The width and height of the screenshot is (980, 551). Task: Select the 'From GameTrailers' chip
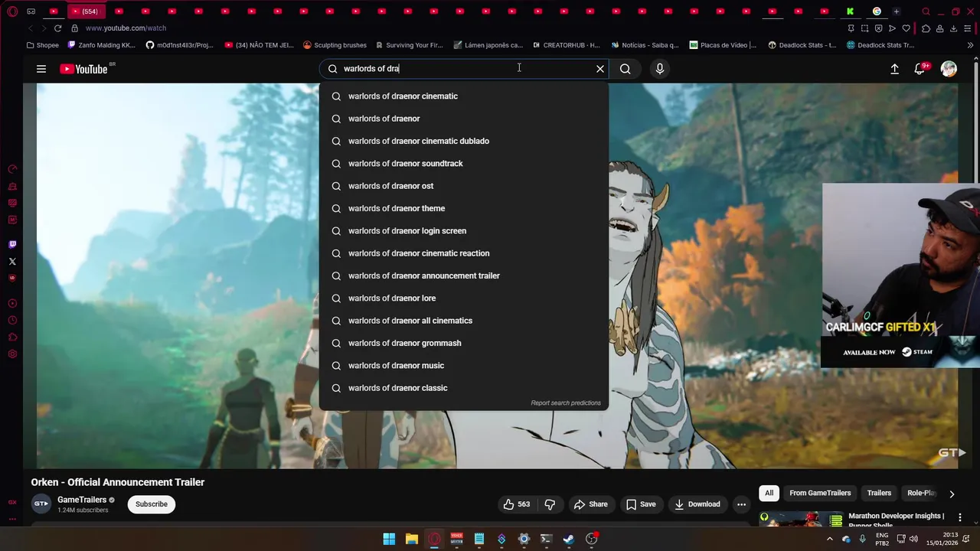pyautogui.click(x=820, y=493)
